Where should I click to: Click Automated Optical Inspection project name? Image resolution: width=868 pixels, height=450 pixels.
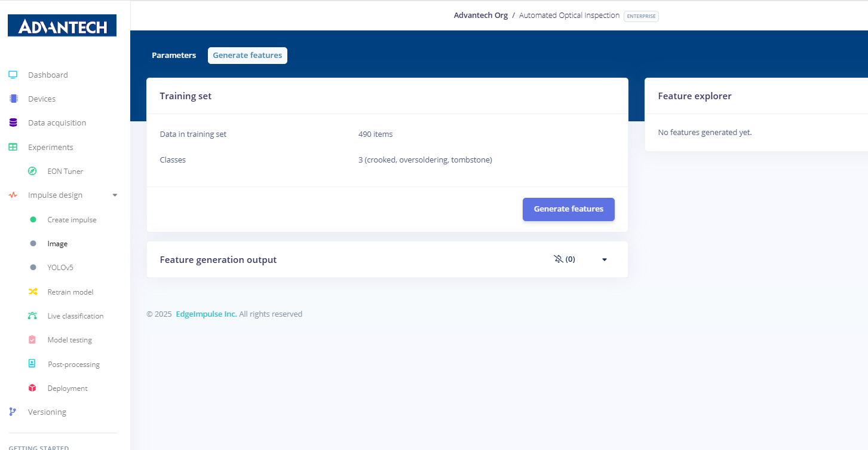[x=569, y=16]
